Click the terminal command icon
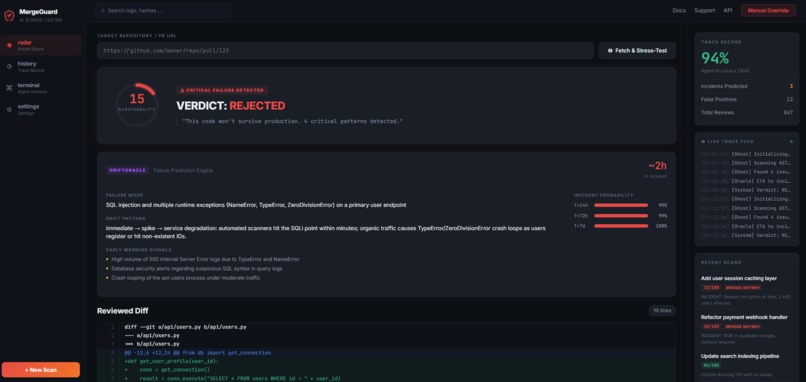This screenshot has width=806, height=382. (9, 88)
